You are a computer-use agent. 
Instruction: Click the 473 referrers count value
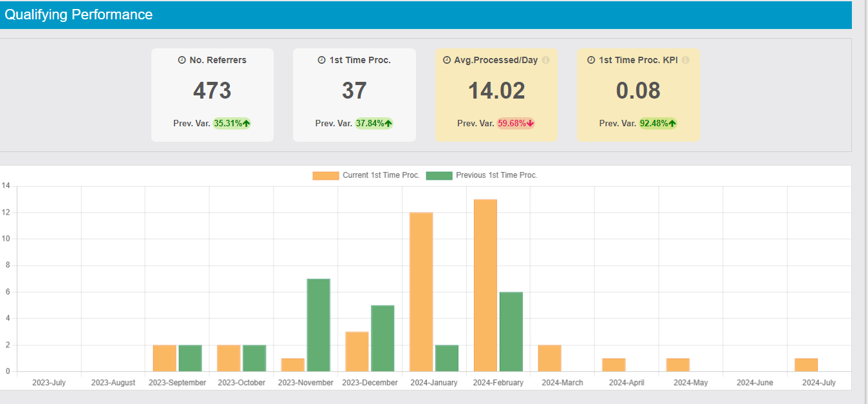click(x=212, y=91)
